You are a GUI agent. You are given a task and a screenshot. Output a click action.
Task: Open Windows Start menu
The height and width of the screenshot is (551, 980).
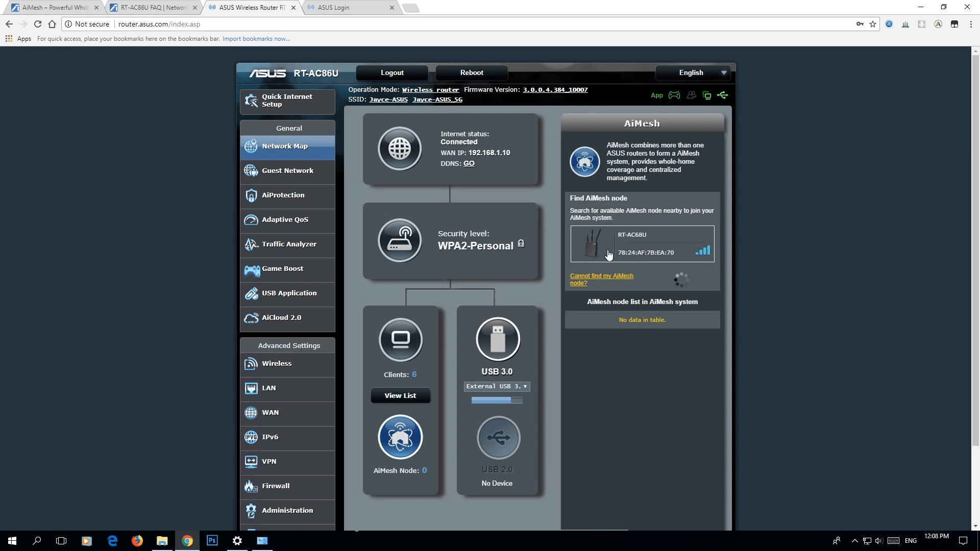[x=12, y=541]
